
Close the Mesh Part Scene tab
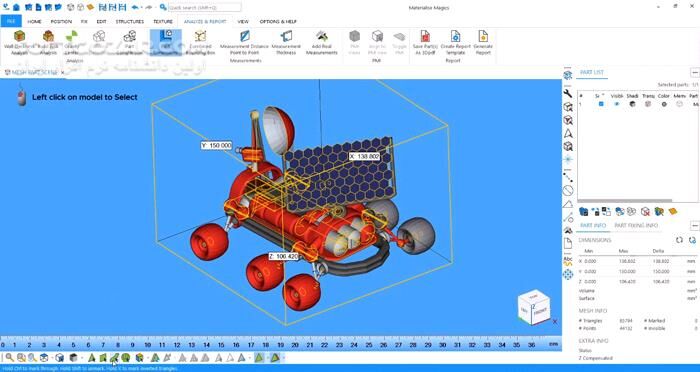[62, 72]
